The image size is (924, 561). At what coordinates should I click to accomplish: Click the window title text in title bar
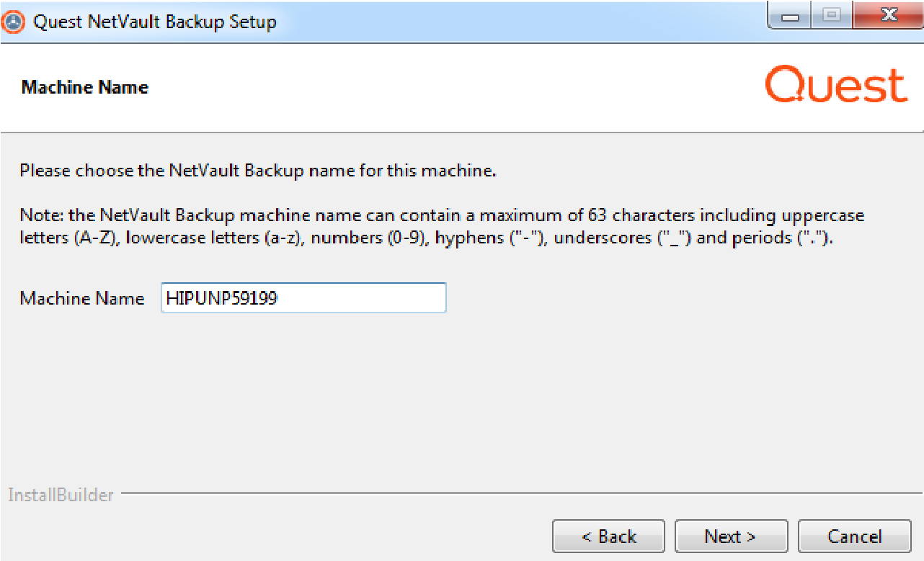[x=154, y=22]
